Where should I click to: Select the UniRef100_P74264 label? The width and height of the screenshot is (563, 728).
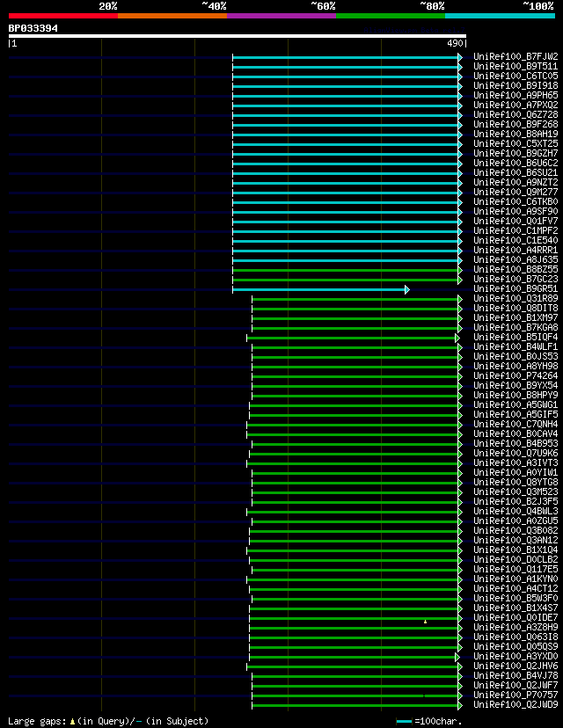[515, 376]
